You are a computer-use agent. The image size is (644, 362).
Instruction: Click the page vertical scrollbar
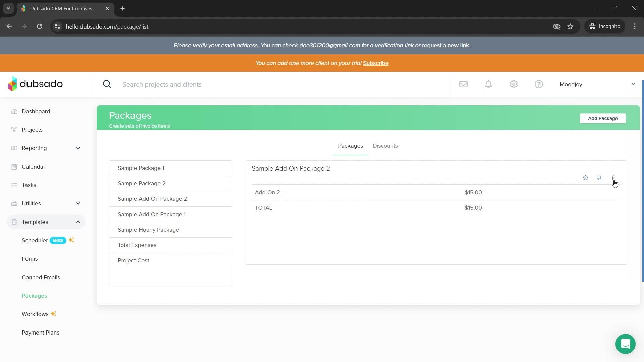[x=642, y=181]
